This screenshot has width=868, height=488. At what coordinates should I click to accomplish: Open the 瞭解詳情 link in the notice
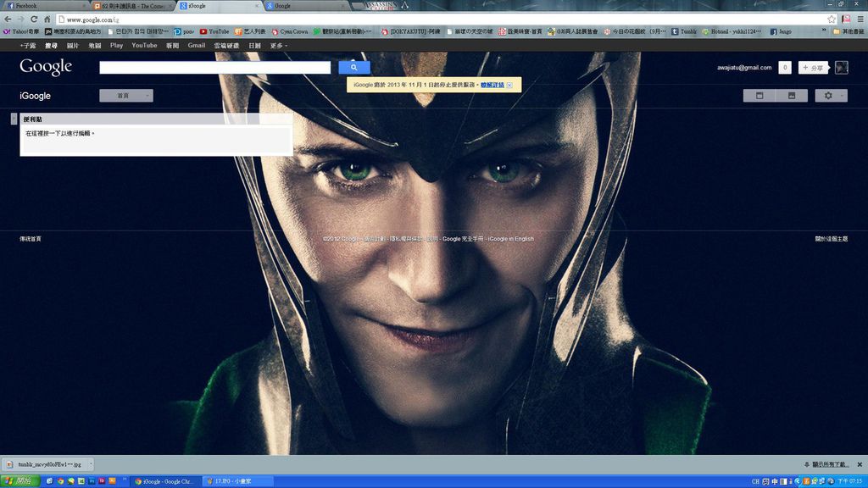pyautogui.click(x=492, y=86)
